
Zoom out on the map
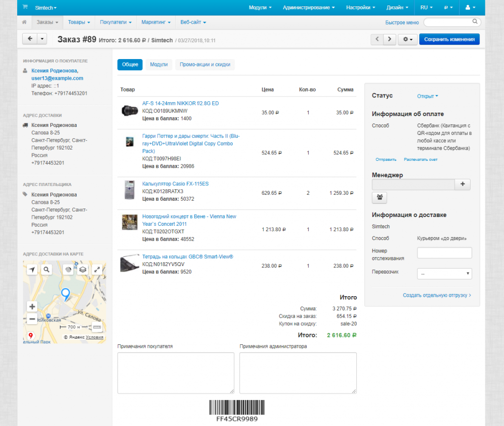(32, 319)
